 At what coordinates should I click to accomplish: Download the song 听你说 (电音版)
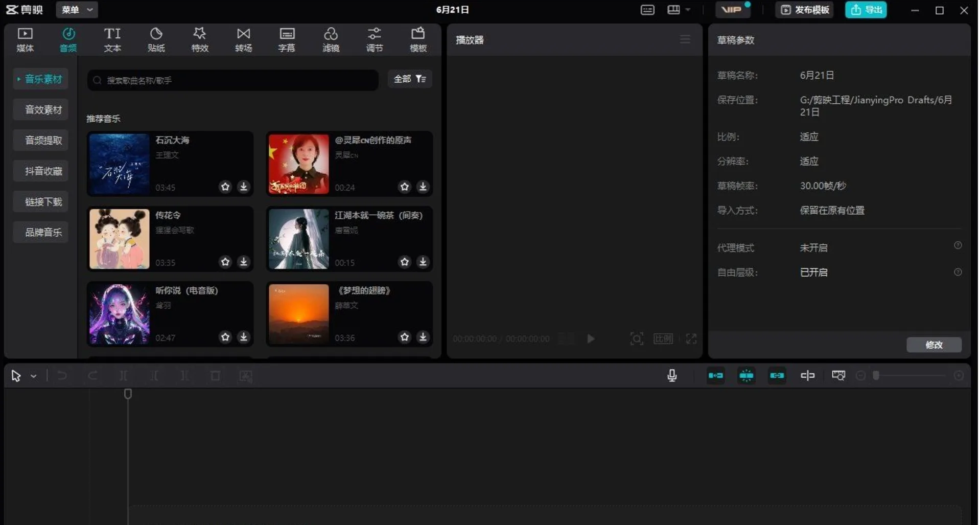(244, 337)
